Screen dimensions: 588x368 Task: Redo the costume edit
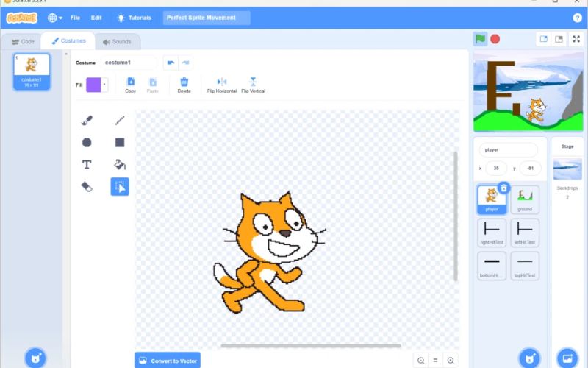pos(186,63)
